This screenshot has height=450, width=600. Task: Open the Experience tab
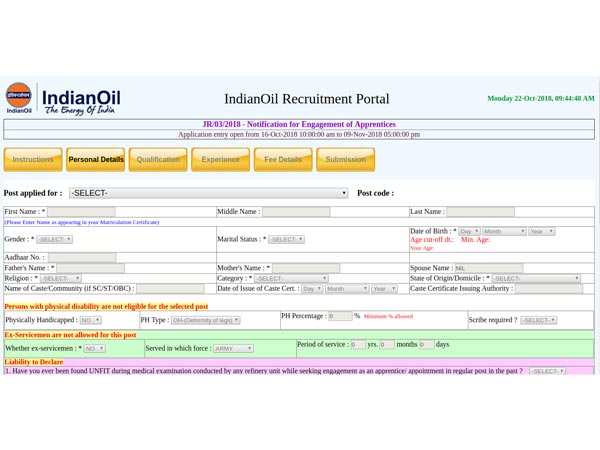220,160
